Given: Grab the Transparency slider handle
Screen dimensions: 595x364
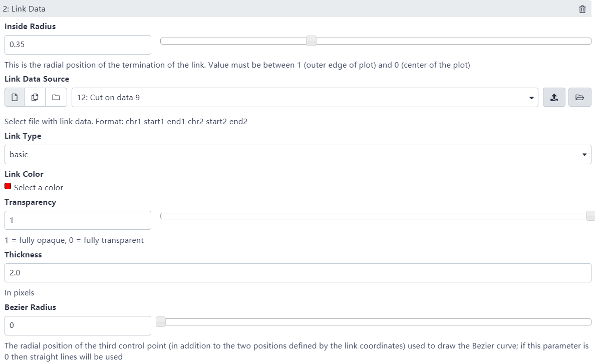Looking at the screenshot, I should click(x=590, y=216).
